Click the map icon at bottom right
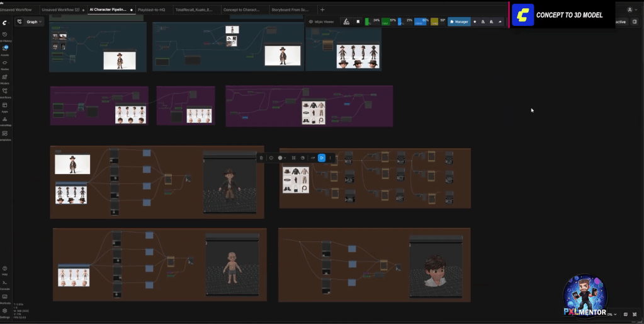644x324 pixels. [x=626, y=314]
